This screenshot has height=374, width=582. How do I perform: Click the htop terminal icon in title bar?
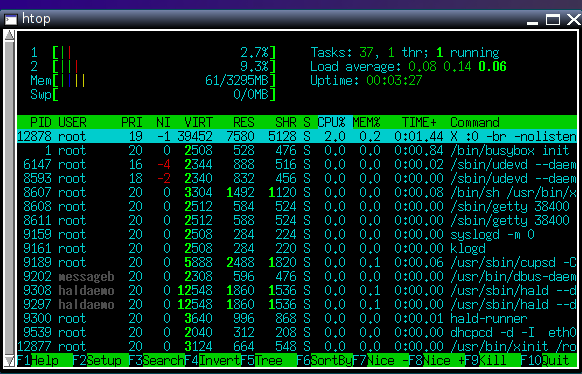coord(11,19)
